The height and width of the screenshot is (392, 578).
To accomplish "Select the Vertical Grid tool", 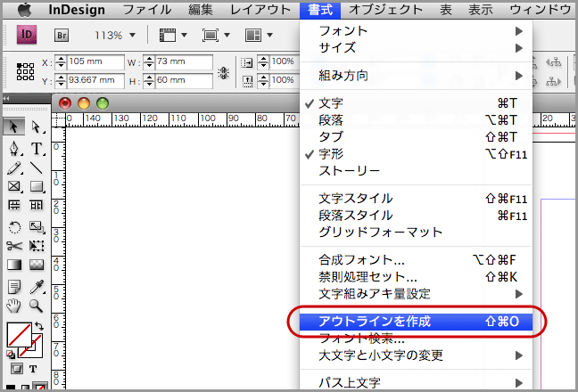I will coord(36,205).
